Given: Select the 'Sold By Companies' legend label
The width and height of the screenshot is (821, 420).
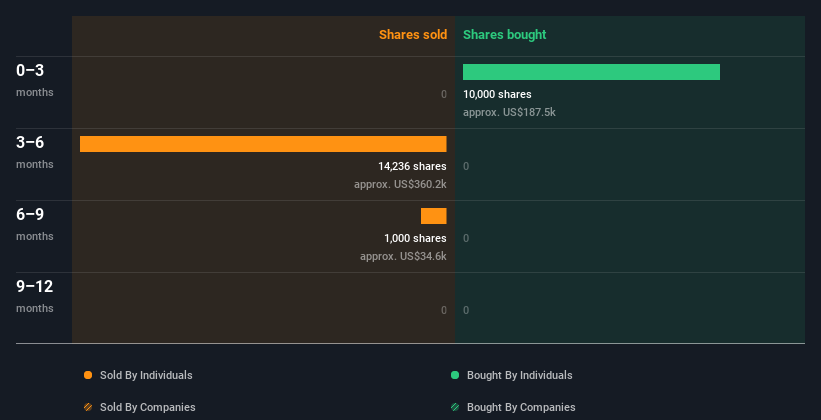Looking at the screenshot, I should 148,407.
